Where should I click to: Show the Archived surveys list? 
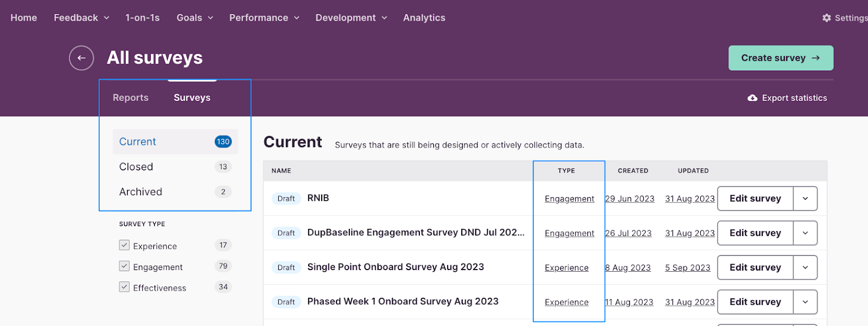[175, 191]
